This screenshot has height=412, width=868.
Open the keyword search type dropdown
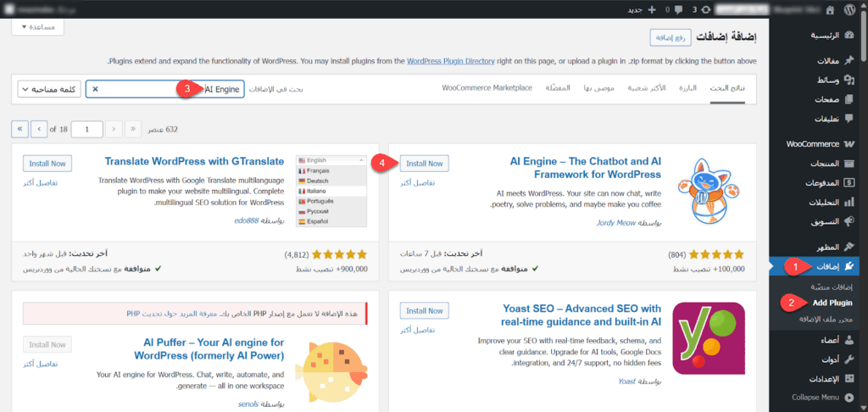coord(48,89)
